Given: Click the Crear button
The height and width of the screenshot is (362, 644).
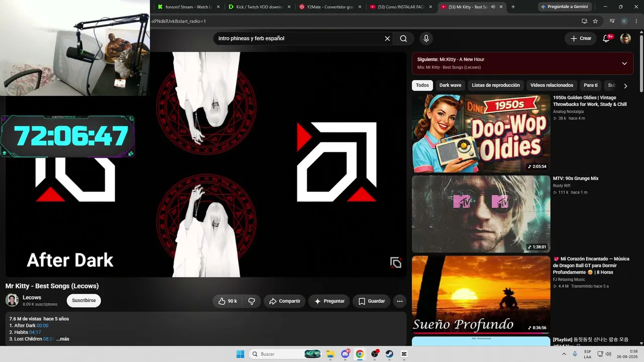Looking at the screenshot, I should [581, 38].
